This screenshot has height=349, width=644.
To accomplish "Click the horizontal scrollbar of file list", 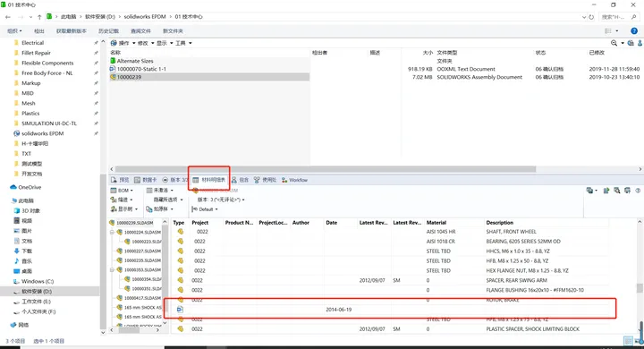I will 326,169.
